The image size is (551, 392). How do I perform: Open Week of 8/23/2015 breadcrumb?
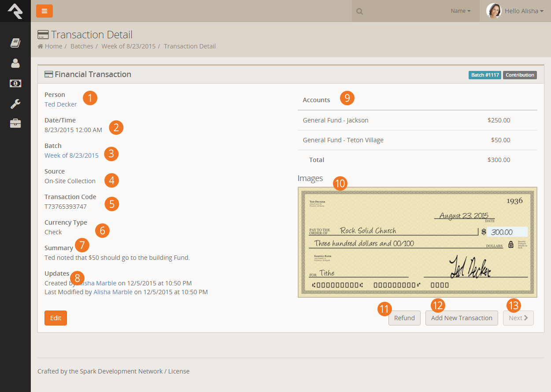pyautogui.click(x=128, y=46)
